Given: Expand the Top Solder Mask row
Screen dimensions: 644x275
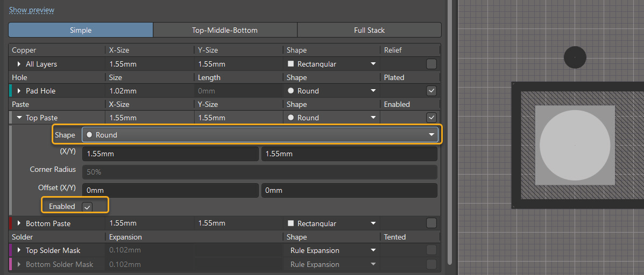Looking at the screenshot, I should (x=19, y=250).
